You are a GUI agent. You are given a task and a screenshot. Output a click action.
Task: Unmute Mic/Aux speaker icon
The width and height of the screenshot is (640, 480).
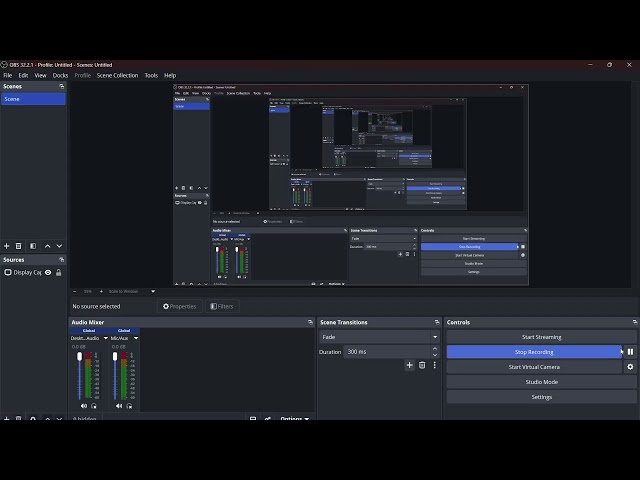(119, 406)
